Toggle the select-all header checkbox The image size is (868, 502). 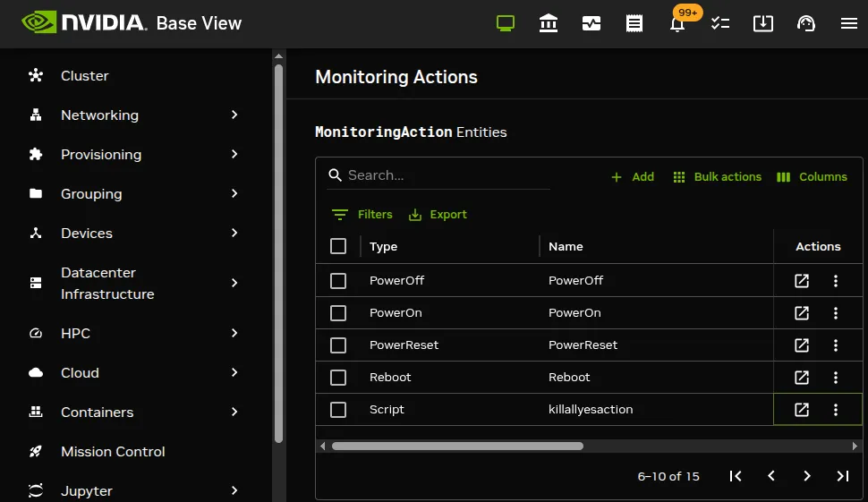point(338,246)
